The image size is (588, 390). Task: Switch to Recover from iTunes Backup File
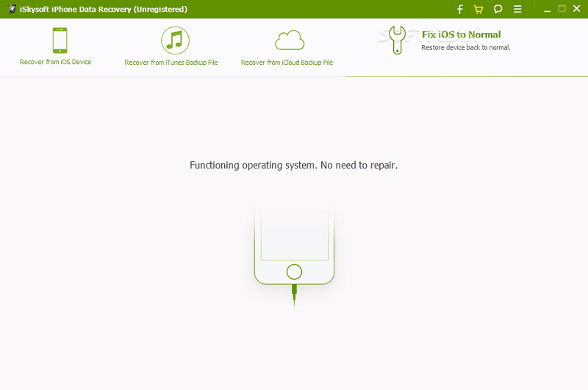[x=171, y=63]
